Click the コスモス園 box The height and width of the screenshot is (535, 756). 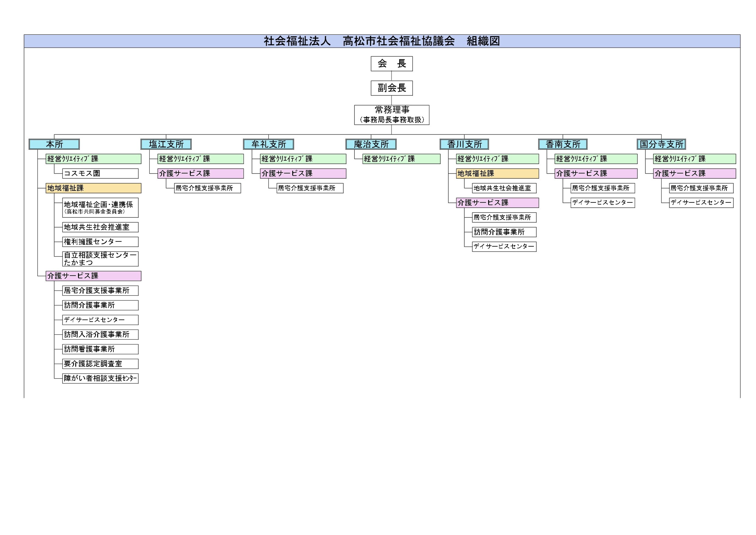(x=100, y=173)
